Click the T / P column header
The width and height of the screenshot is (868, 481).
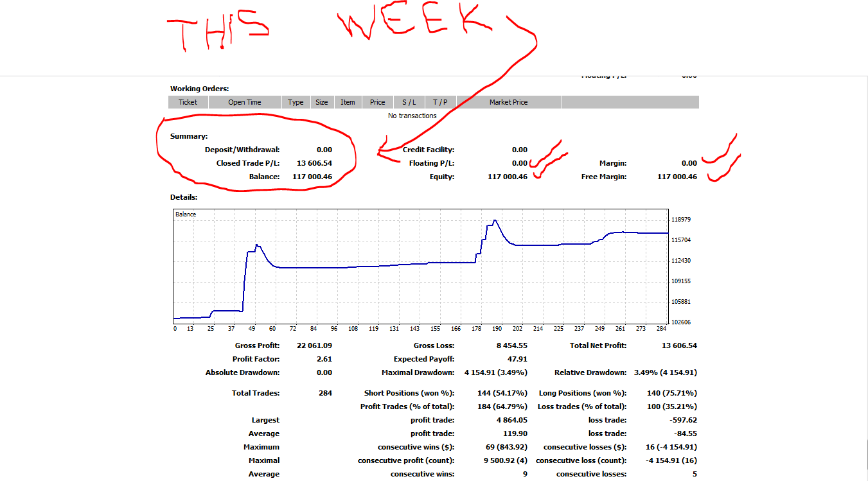[x=440, y=102]
